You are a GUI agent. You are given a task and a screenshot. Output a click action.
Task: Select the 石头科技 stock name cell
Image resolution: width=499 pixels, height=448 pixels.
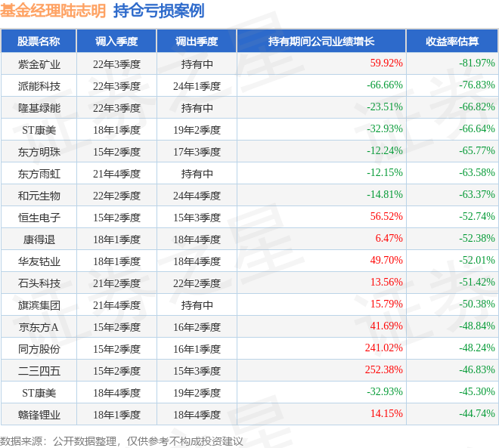tap(39, 283)
